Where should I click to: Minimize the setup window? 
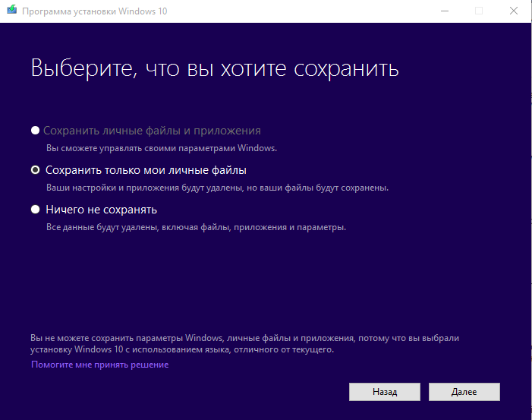tap(445, 11)
